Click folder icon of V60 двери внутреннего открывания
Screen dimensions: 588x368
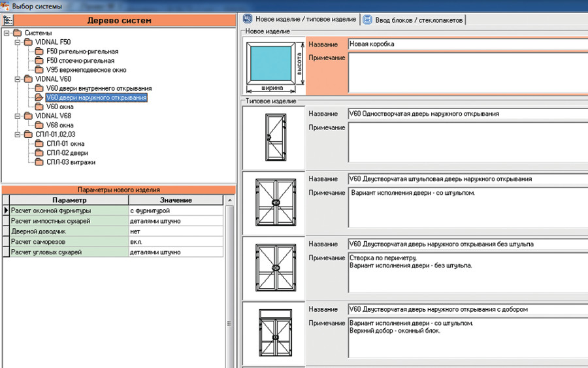click(x=39, y=88)
